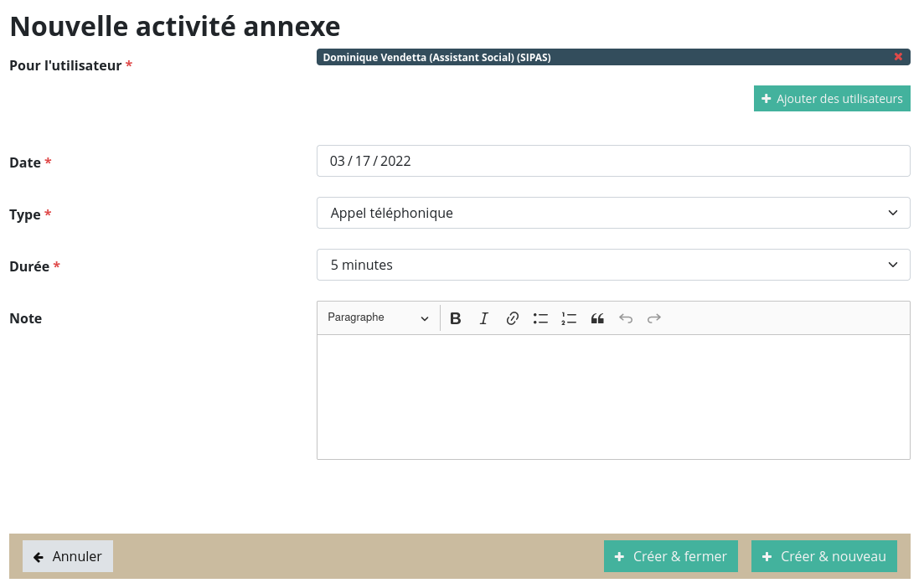Click inside the Note text area

tap(612, 396)
